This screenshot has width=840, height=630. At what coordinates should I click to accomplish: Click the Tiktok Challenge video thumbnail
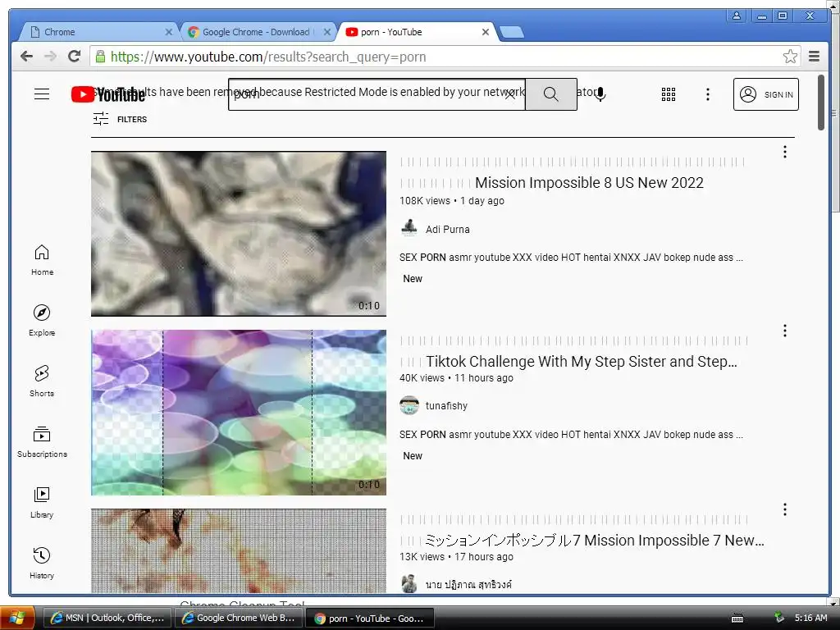(239, 413)
